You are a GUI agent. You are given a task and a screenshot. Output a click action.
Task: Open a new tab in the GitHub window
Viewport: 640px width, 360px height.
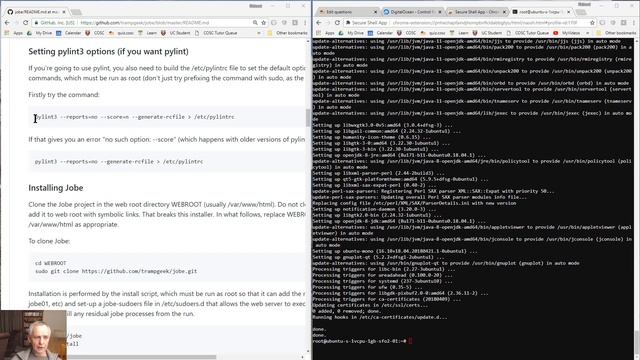pyautogui.click(x=76, y=12)
